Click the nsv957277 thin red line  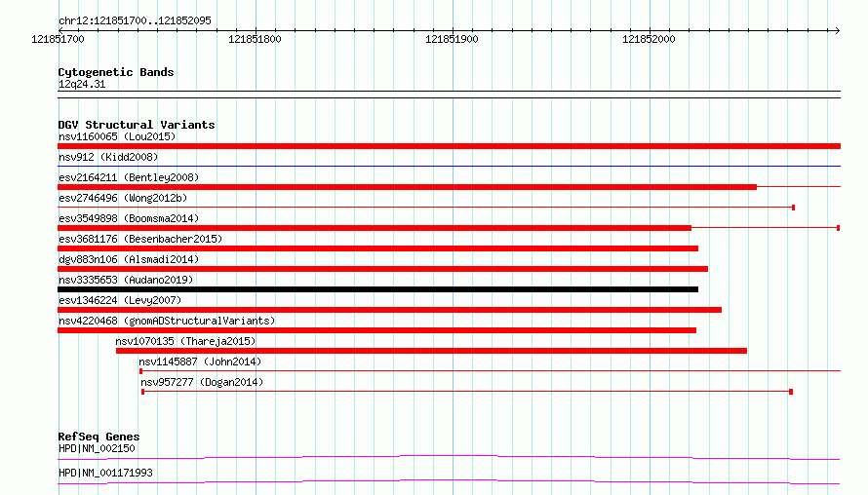point(467,392)
